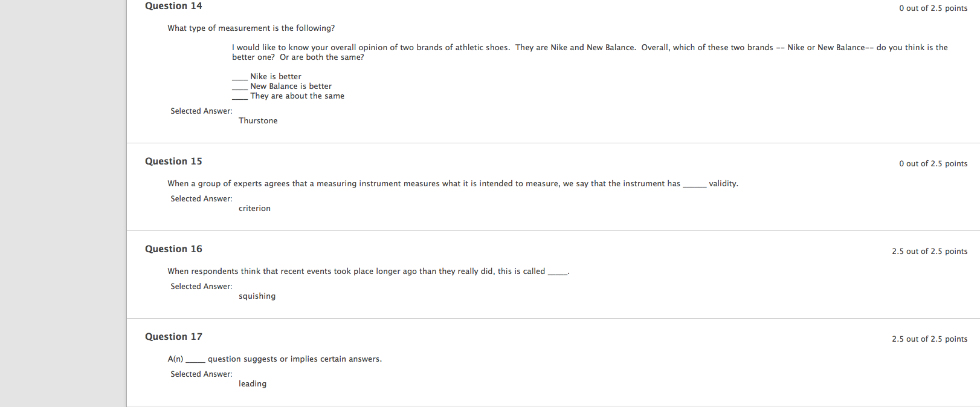The image size is (980, 407).
Task: Click Question 15's '0 out of 2.5 points' score
Action: (933, 164)
